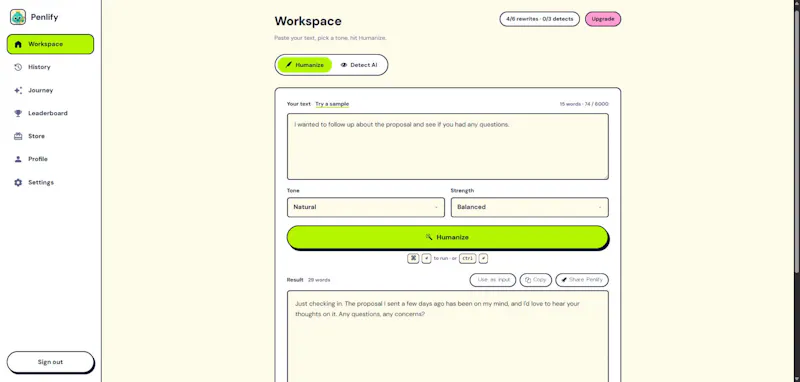Open Settings from the sidebar
The image size is (800, 382).
(x=51, y=183)
